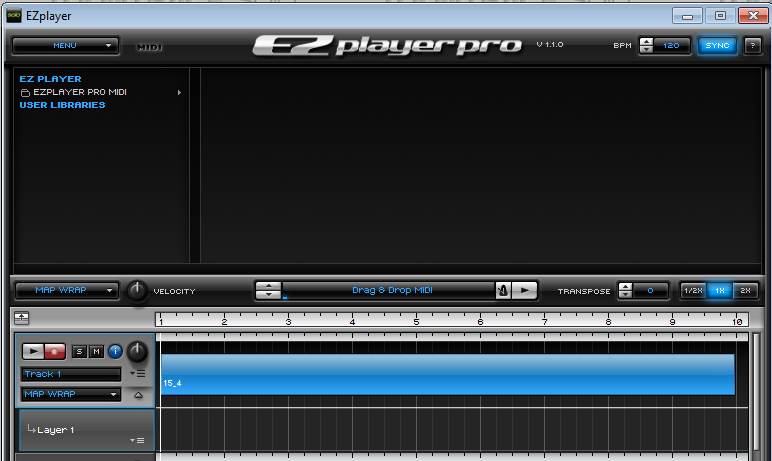The width and height of the screenshot is (772, 461).
Task: Expand the EZPLAYER PRO MIDI folder arrow
Action: pyautogui.click(x=179, y=92)
